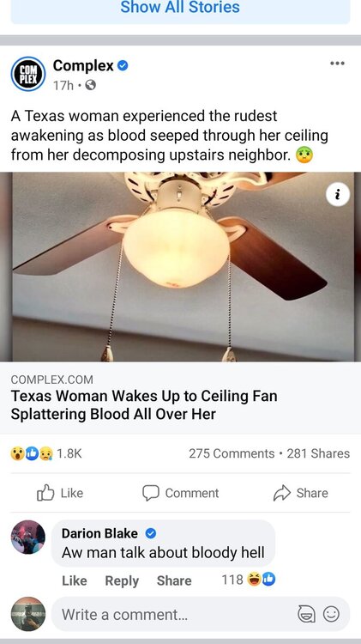Click Show All Stories button
The height and width of the screenshot is (644, 361).
tap(180, 7)
